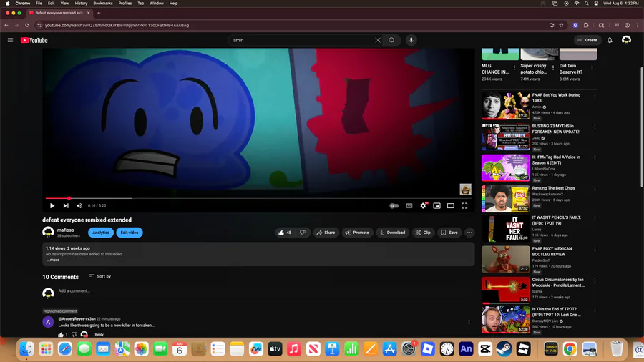The image size is (644, 362).
Task: Open the YouTube guide hamburger menu
Action: [10, 40]
